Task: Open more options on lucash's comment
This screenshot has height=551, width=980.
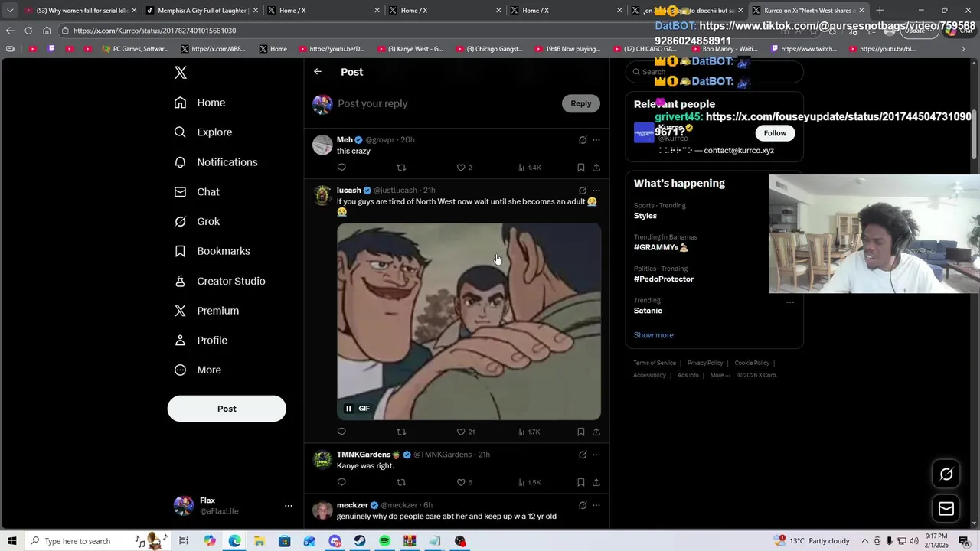Action: [x=596, y=191]
